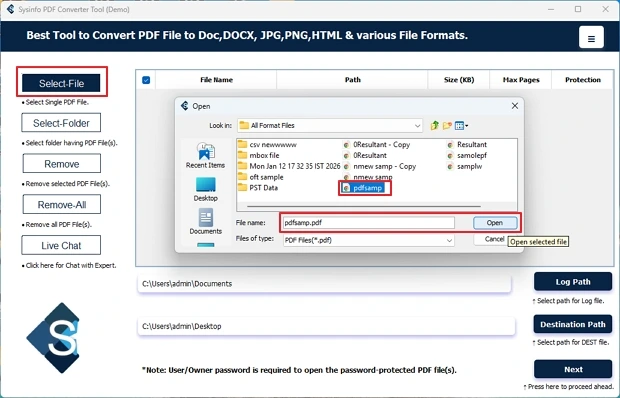Open Live Chat with expert

[61, 245]
